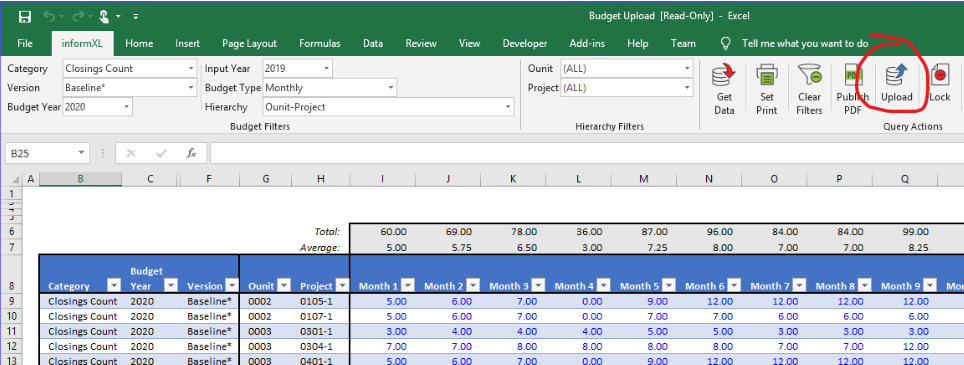The image size is (964, 365).
Task: Open the View tab
Action: [470, 44]
